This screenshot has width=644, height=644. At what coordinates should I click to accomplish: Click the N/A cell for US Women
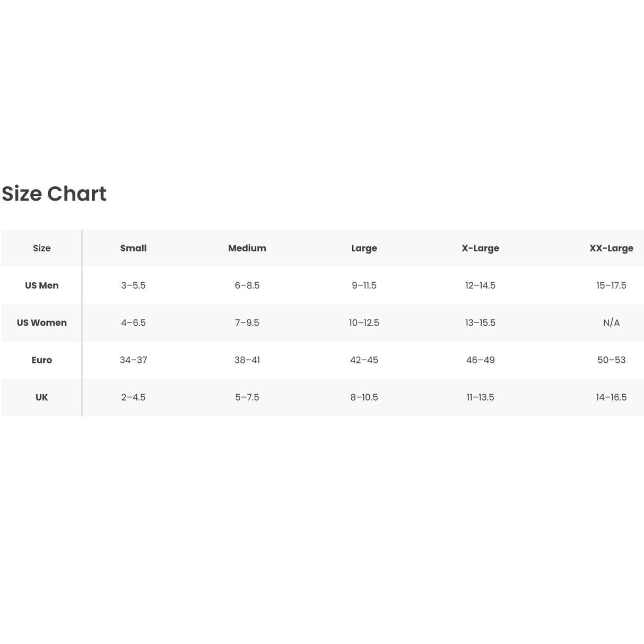coord(611,323)
